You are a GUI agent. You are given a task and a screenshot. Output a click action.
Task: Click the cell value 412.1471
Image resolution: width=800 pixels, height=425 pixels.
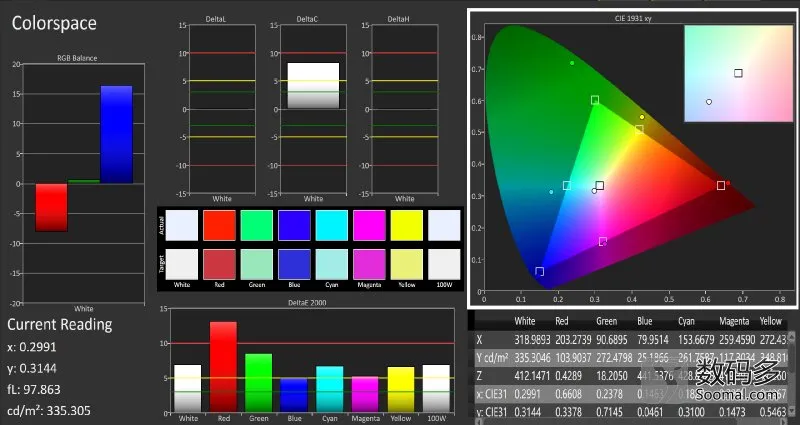[x=532, y=376]
